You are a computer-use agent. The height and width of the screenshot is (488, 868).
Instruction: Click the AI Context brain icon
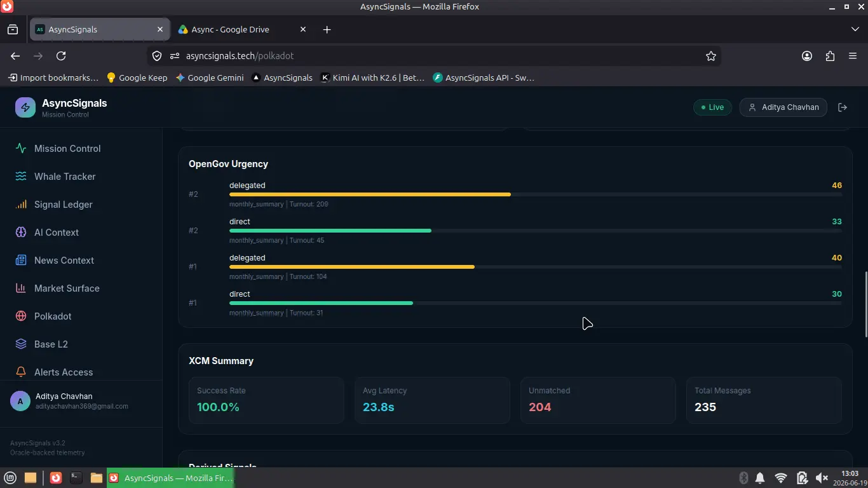21,232
